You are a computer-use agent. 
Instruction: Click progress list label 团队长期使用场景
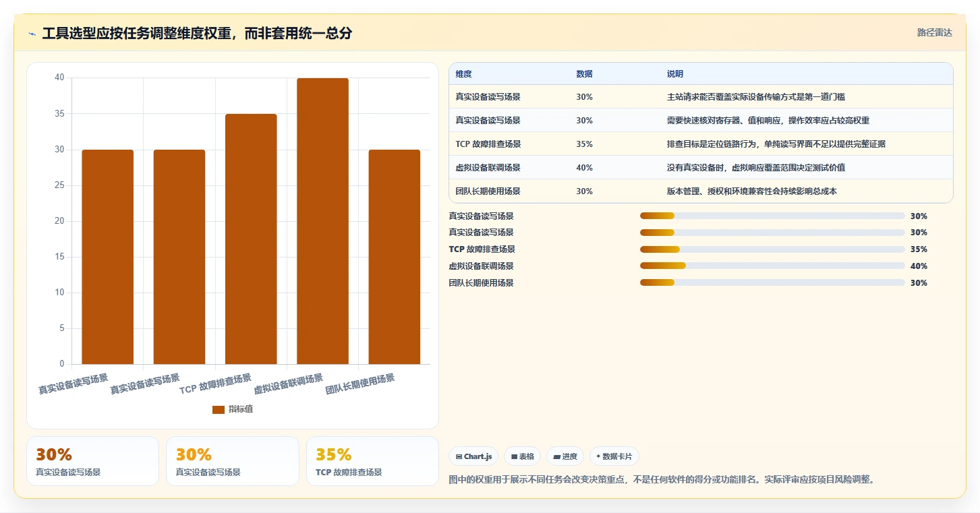(481, 283)
